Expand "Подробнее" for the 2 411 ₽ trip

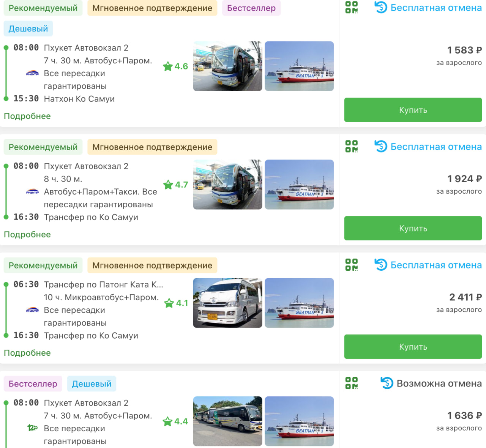[x=27, y=353]
